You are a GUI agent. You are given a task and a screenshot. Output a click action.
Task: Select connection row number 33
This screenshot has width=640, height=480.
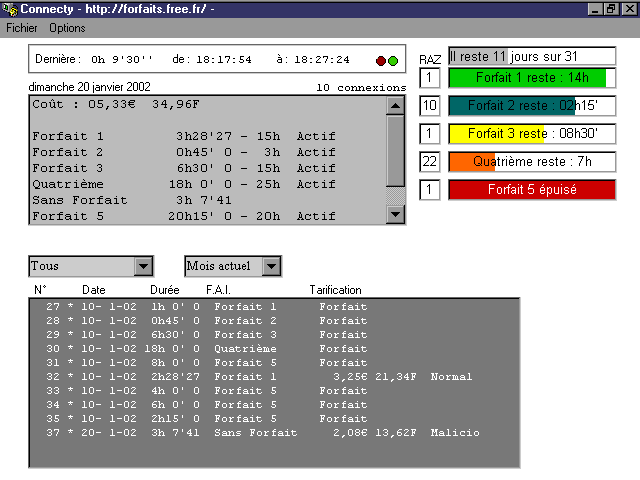(274, 391)
